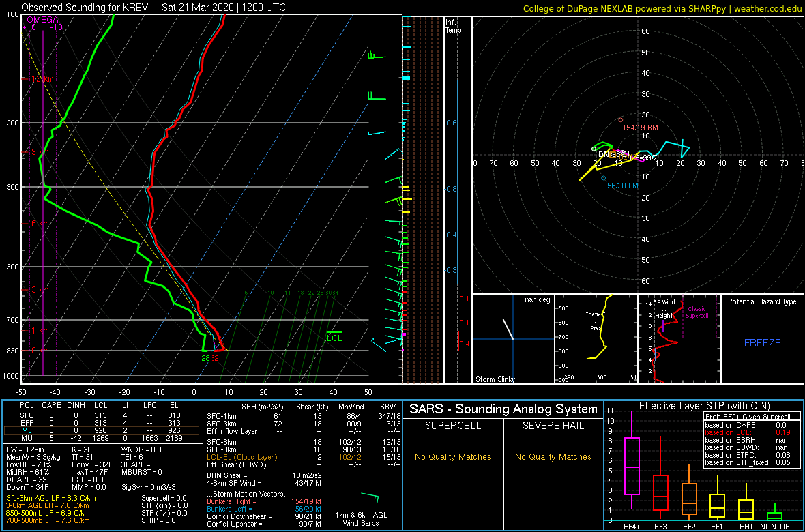Click the '700-500mb LR = 7.6 C/km' line
Screen dimensions: 805x532
[48, 521]
